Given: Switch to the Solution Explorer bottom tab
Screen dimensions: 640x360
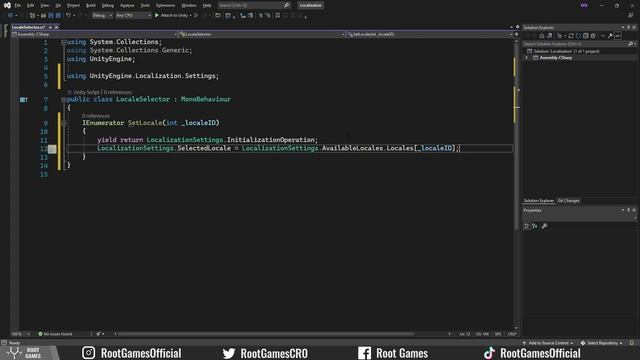Looking at the screenshot, I should [x=539, y=201].
